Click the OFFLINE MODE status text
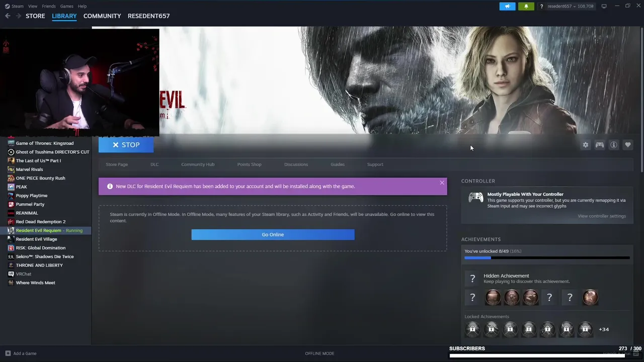Image resolution: width=644 pixels, height=362 pixels. (319, 353)
